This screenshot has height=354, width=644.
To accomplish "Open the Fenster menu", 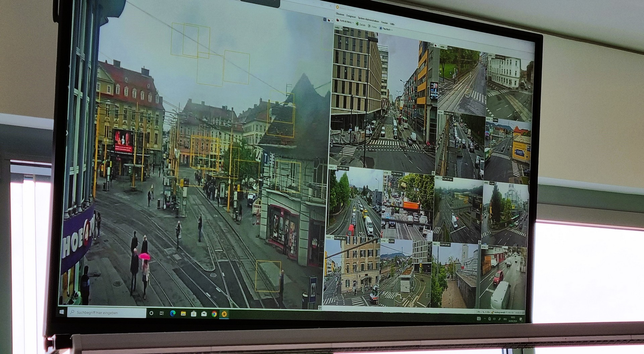I will click(x=384, y=23).
